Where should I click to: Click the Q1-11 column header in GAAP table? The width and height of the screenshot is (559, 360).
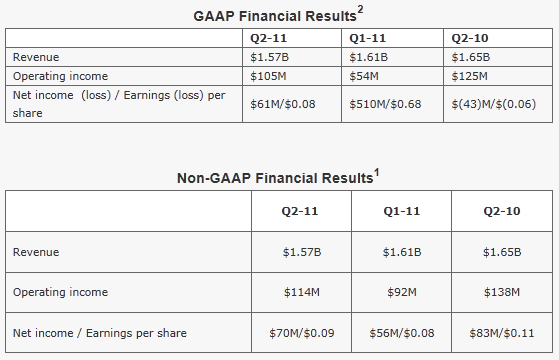pos(368,38)
